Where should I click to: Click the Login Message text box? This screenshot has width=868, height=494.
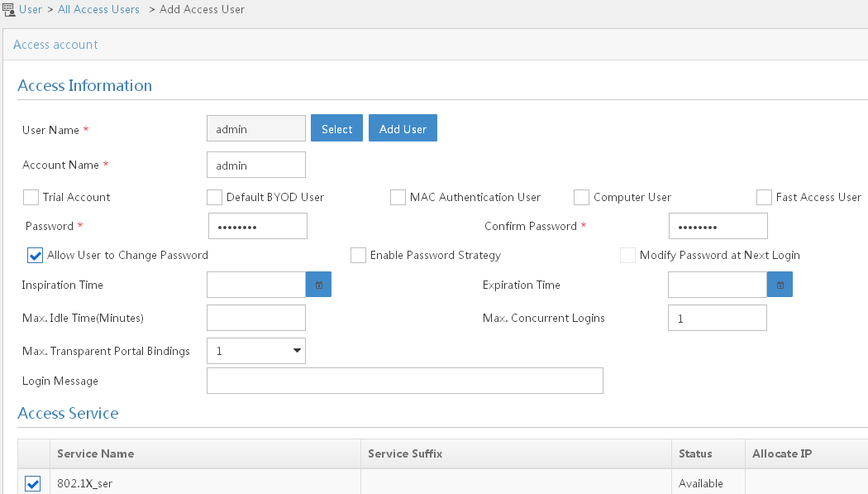tap(405, 381)
